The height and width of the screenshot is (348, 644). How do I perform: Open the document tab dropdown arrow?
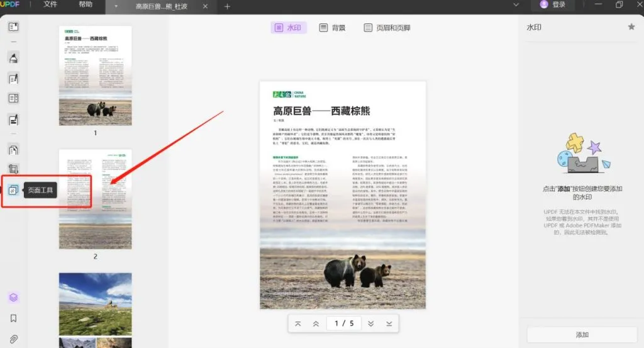(116, 6)
